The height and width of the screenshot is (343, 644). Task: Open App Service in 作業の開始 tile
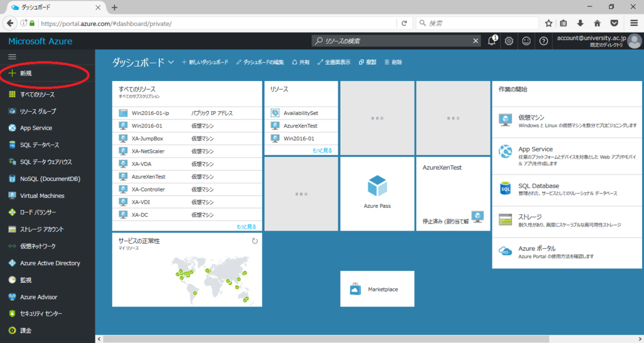(567, 156)
